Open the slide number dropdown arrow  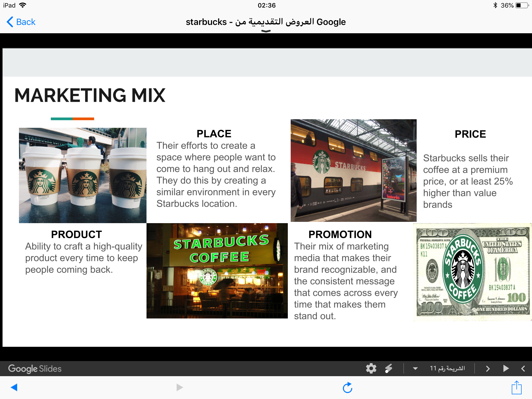415,369
